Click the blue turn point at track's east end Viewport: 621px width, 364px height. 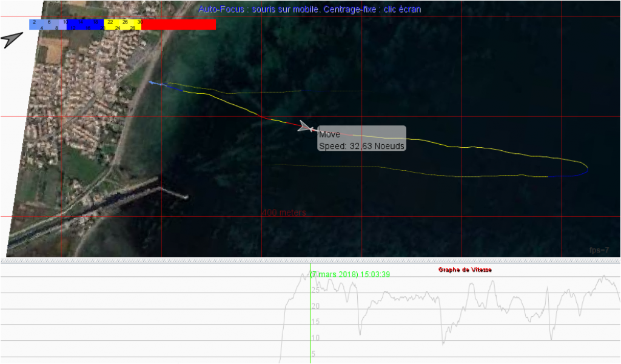click(585, 169)
